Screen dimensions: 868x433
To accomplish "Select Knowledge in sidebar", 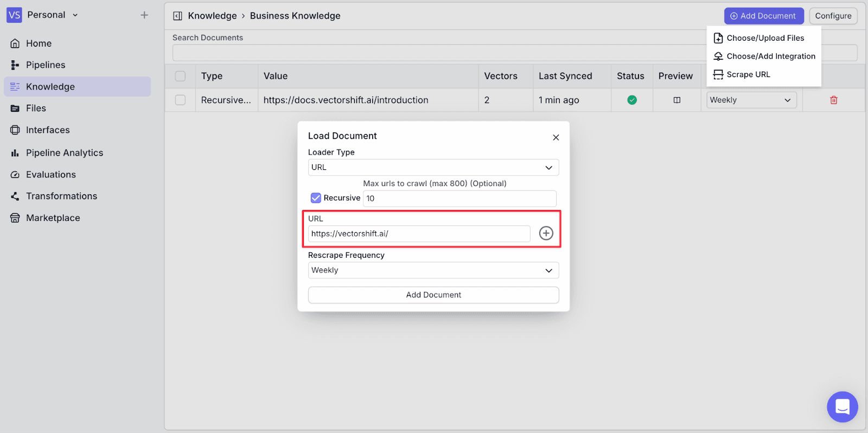I will click(x=77, y=87).
